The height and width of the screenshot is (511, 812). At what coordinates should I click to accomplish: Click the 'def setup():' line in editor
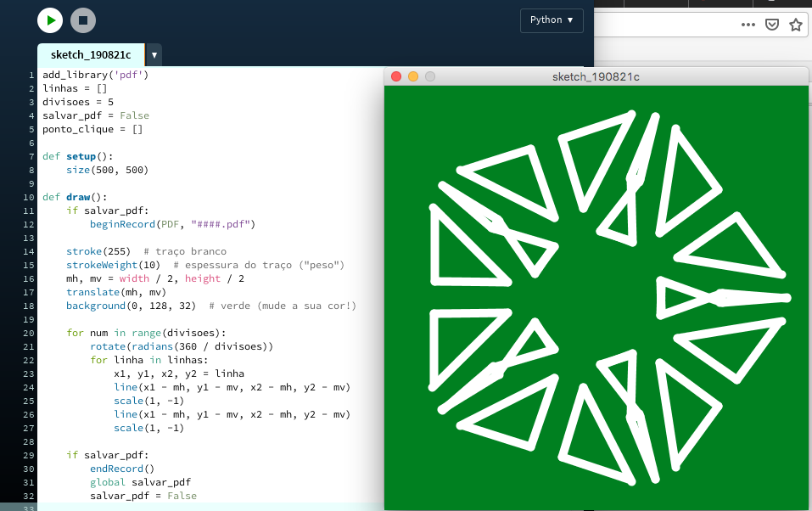[89, 156]
